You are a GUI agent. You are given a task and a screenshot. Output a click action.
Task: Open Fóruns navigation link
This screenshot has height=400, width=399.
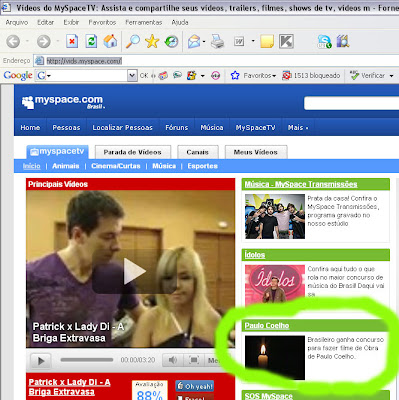pyautogui.click(x=177, y=128)
